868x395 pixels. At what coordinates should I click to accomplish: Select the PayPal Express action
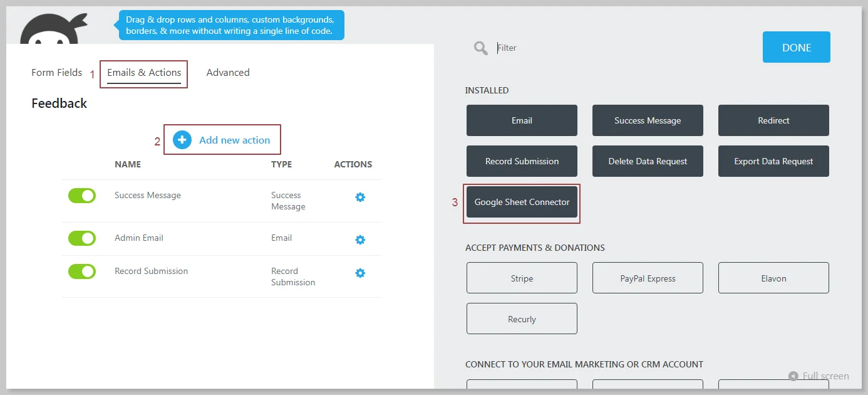[x=648, y=278]
